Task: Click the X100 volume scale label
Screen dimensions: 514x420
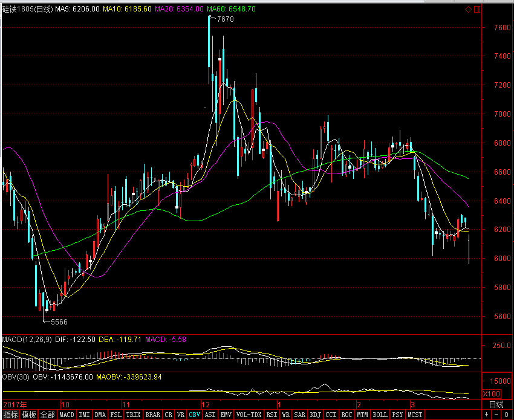Action: [x=492, y=394]
